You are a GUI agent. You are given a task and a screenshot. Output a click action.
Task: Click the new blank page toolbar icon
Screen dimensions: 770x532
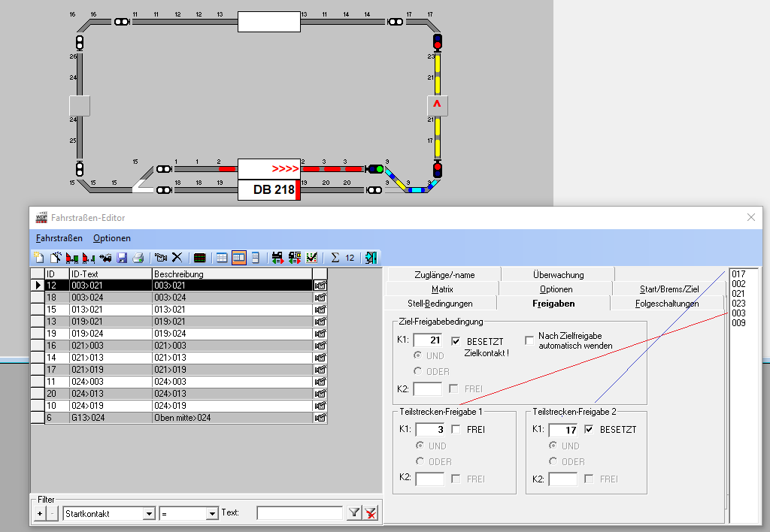(39, 258)
